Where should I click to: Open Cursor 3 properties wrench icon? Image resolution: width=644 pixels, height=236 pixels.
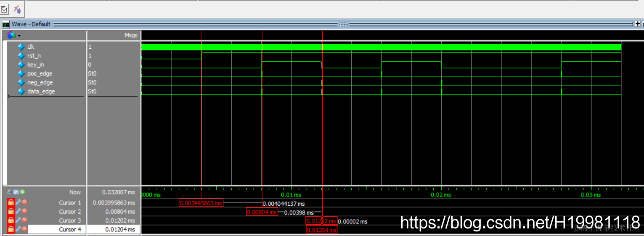coord(18,220)
